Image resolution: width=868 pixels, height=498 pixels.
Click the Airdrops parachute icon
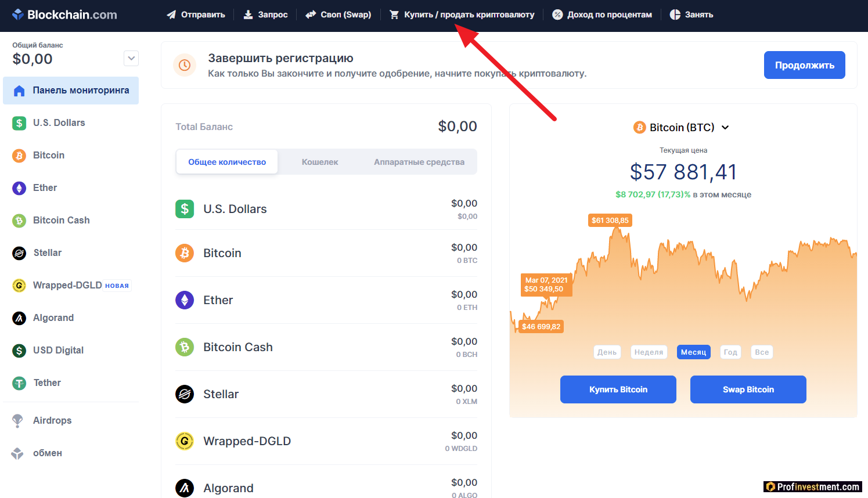[18, 421]
